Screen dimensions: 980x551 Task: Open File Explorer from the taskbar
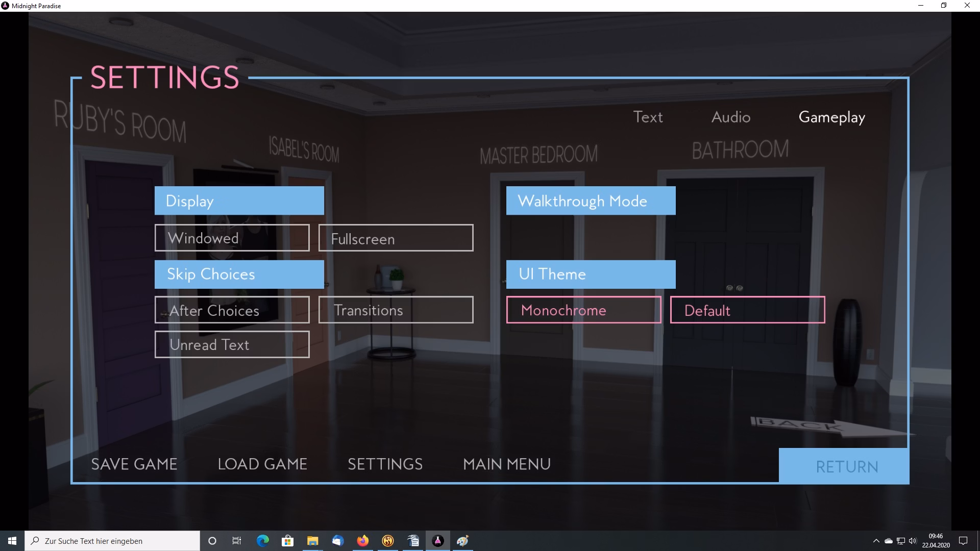click(313, 541)
